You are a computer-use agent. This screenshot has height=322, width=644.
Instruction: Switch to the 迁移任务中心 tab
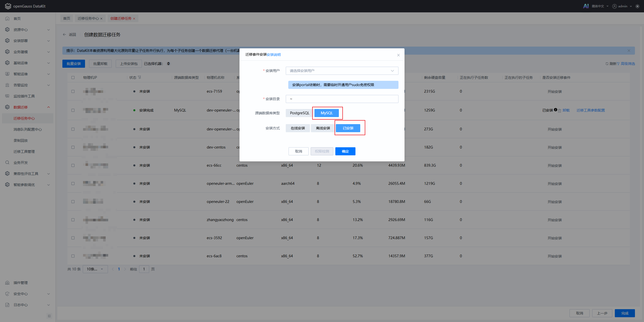(88, 18)
